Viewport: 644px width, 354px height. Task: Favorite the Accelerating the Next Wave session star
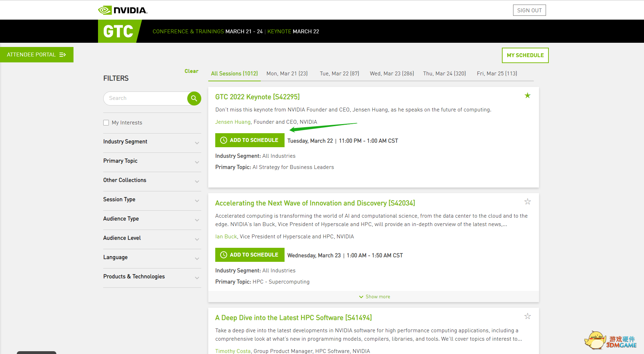527,202
